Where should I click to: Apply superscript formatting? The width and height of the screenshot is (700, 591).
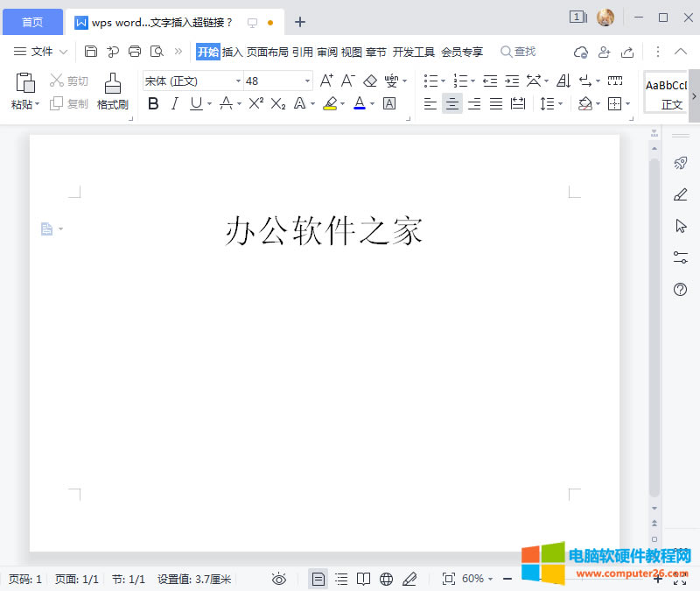[255, 103]
